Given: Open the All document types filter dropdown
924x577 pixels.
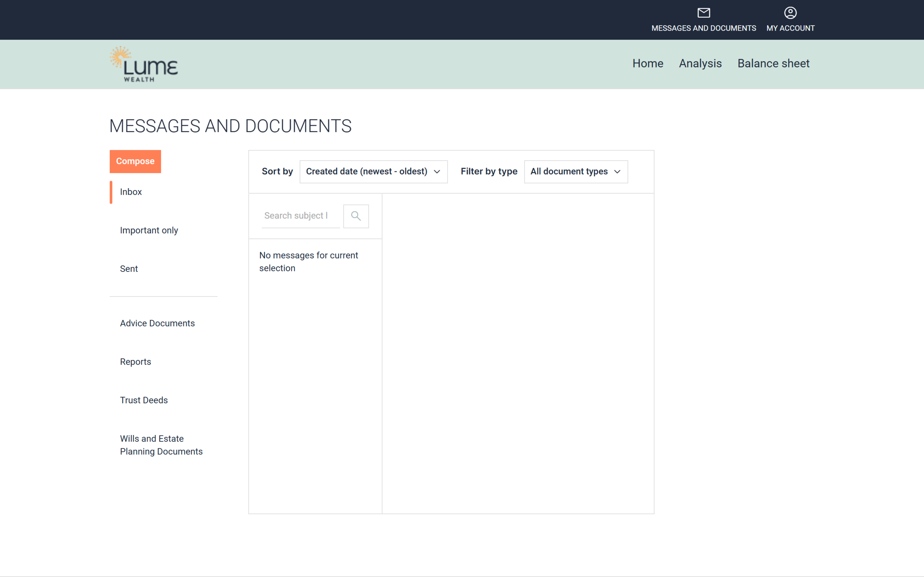Looking at the screenshot, I should [569, 172].
